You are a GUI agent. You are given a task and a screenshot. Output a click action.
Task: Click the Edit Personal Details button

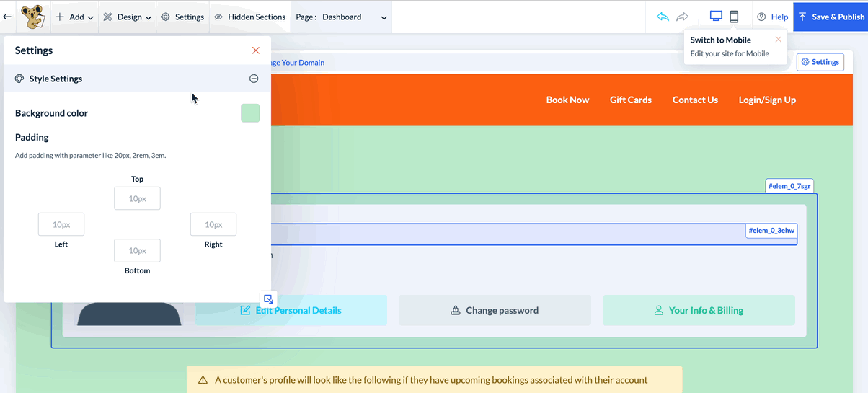(x=291, y=310)
